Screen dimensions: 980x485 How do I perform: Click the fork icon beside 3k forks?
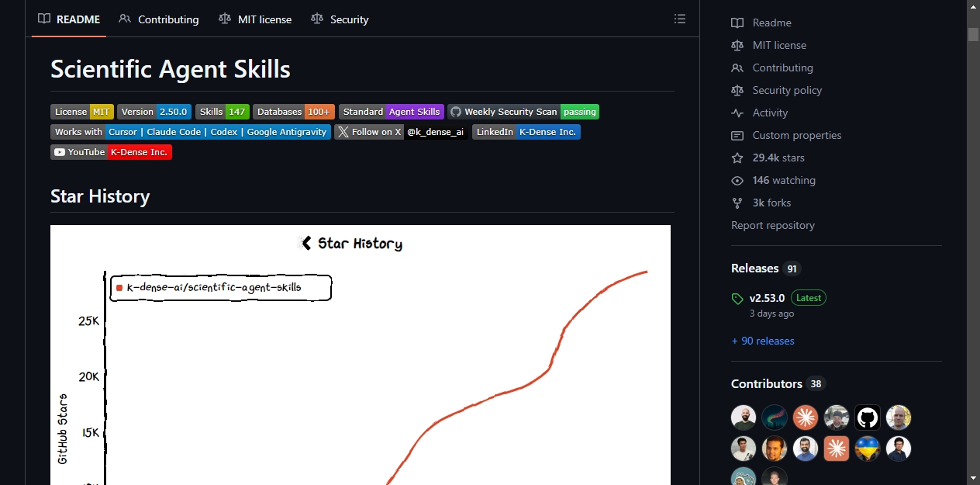(737, 203)
